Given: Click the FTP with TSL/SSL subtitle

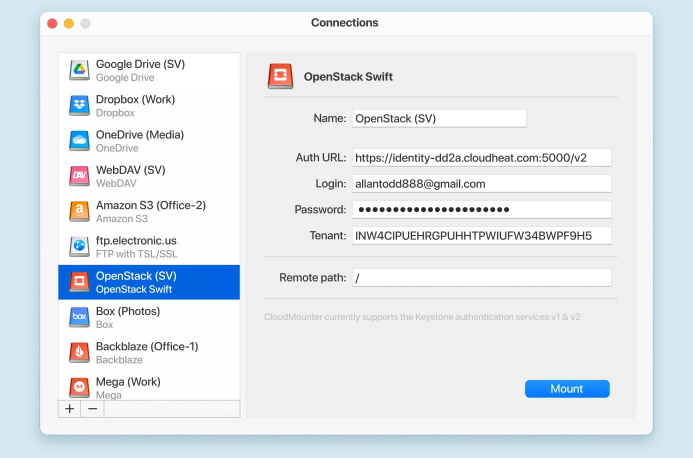Looking at the screenshot, I should click(x=137, y=254).
